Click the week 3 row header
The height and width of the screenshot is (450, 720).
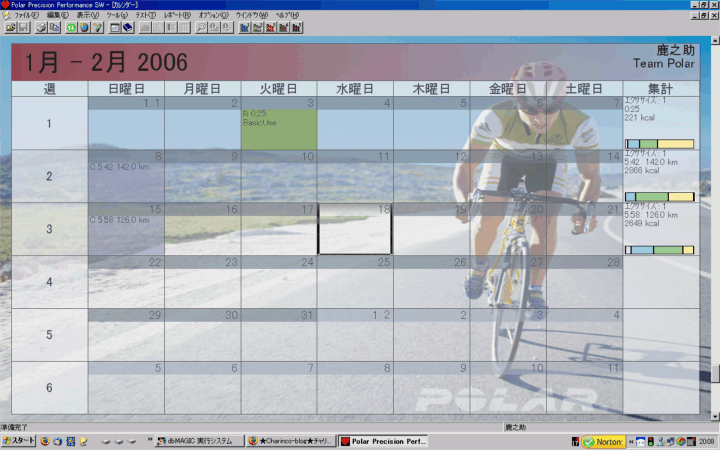coord(49,230)
